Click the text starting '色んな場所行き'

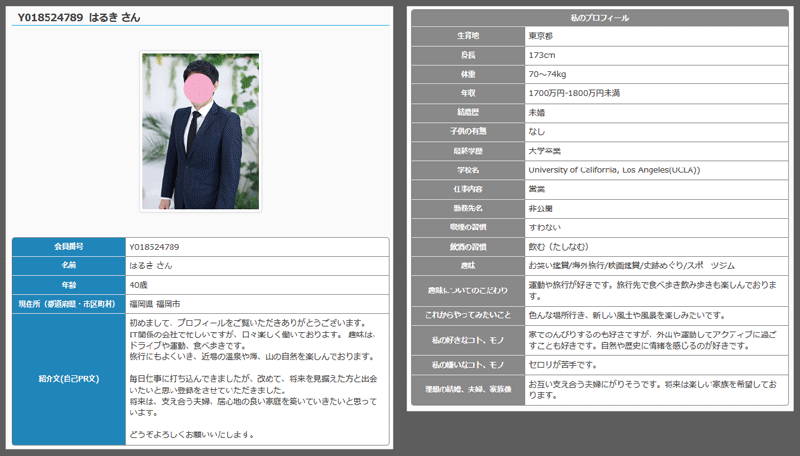click(627, 315)
